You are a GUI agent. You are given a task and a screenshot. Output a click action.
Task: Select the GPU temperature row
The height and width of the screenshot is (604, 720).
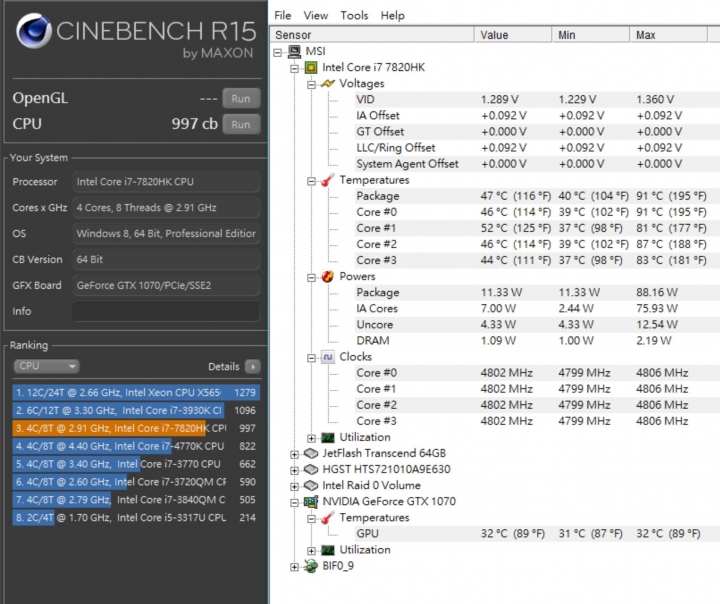(x=537, y=534)
